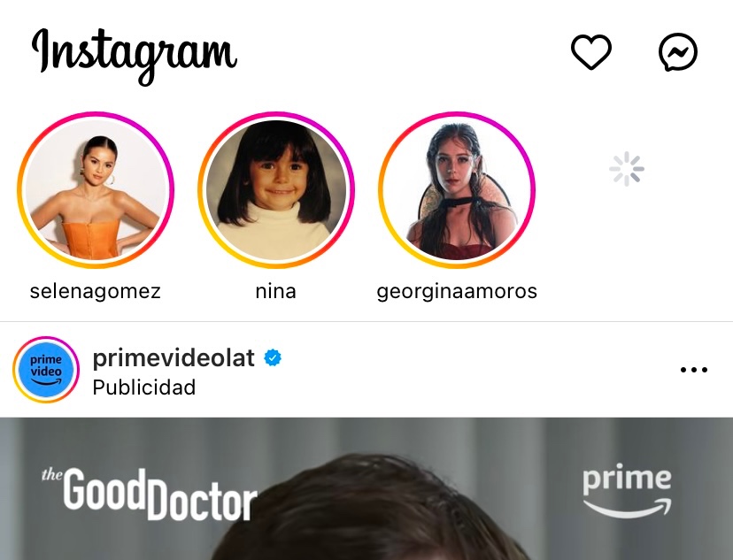Image resolution: width=733 pixels, height=560 pixels.
Task: Tap the georginaamoros username label
Action: (457, 291)
